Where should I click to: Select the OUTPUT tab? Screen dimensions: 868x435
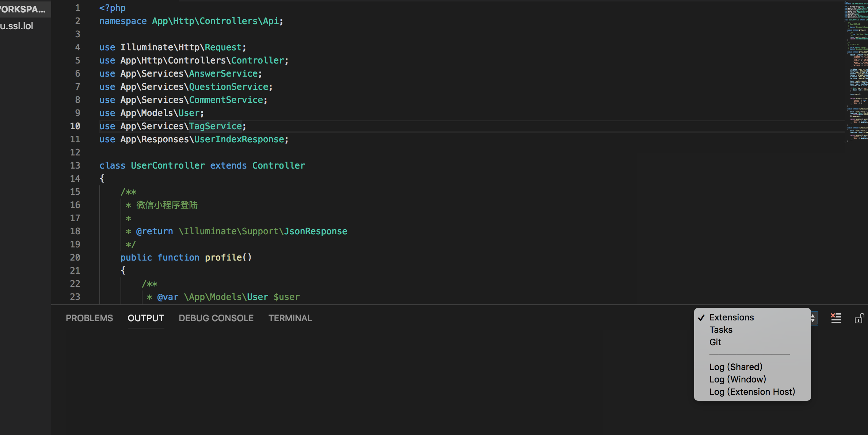click(145, 318)
